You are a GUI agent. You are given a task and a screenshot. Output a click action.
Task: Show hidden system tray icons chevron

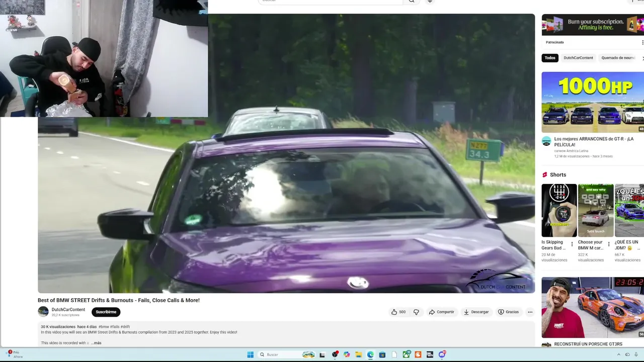[618, 354]
